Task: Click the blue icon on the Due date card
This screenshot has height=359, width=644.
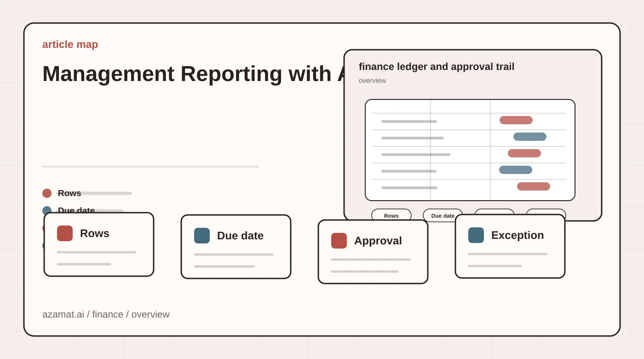Action: click(202, 236)
